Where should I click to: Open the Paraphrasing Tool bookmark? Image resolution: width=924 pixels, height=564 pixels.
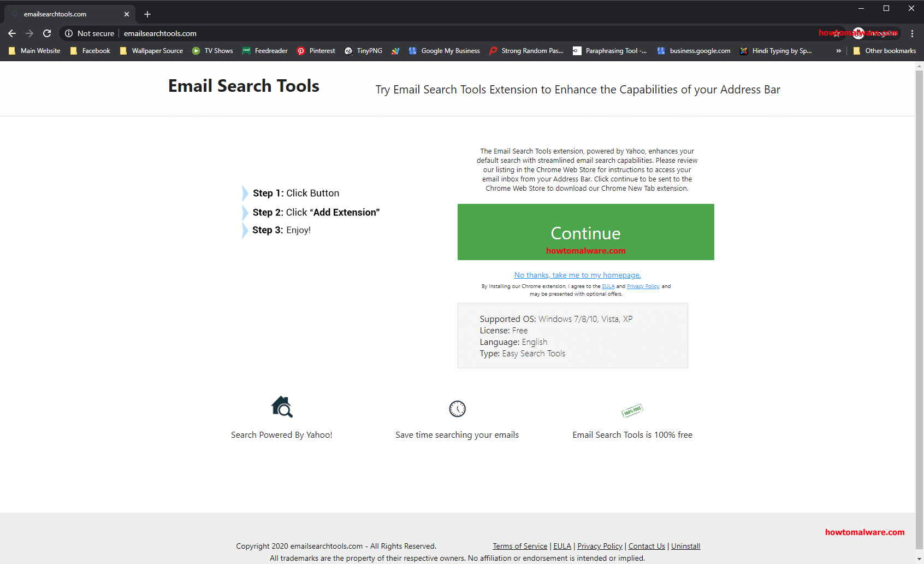[610, 51]
